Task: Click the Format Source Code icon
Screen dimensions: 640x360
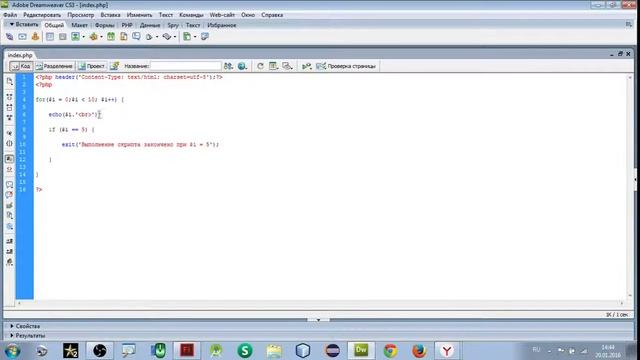Action: [x=9, y=262]
